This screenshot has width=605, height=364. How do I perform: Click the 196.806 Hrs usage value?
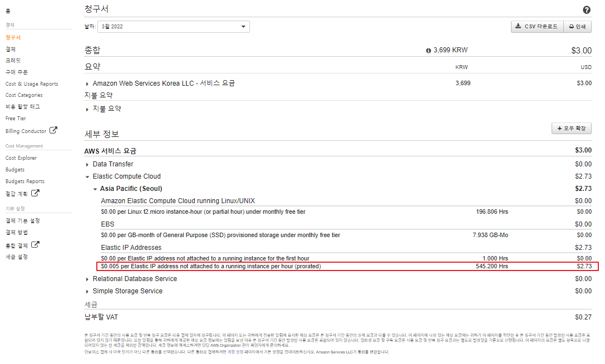492,211
